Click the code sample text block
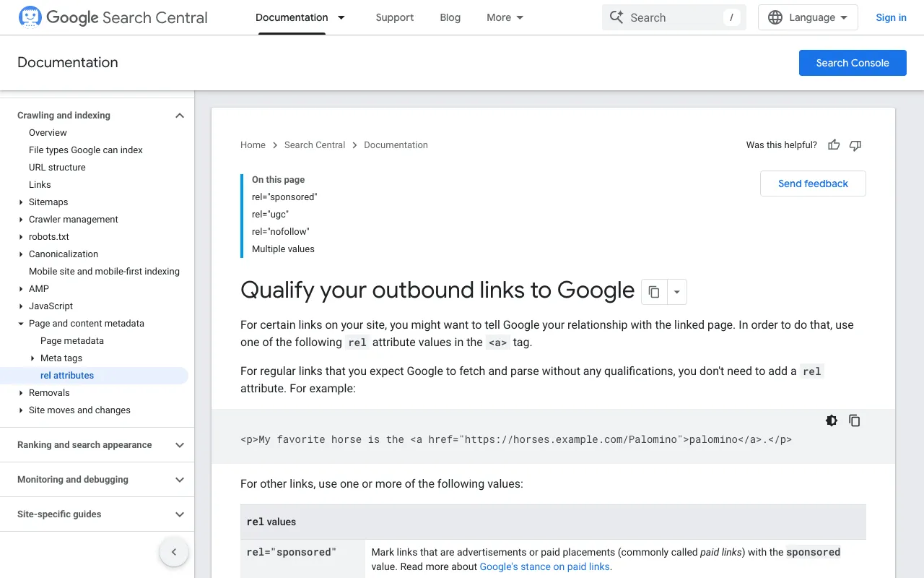Screen dimensions: 924x578 pyautogui.click(x=516, y=439)
